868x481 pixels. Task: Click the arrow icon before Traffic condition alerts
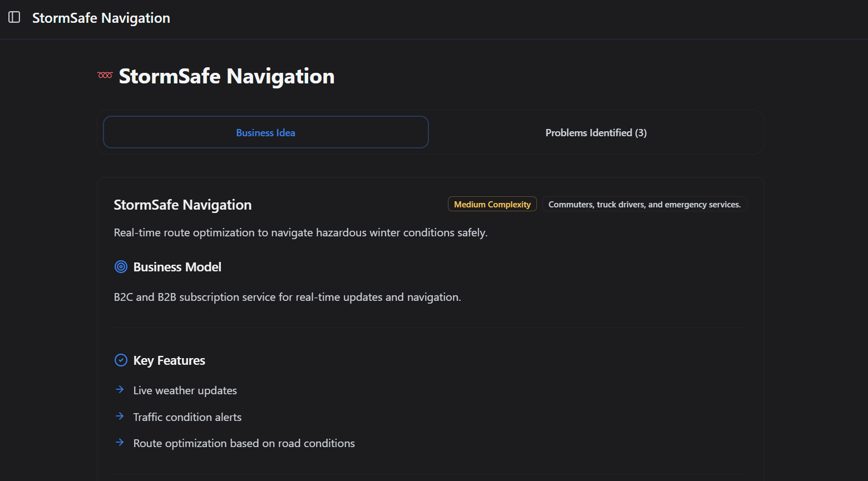120,416
